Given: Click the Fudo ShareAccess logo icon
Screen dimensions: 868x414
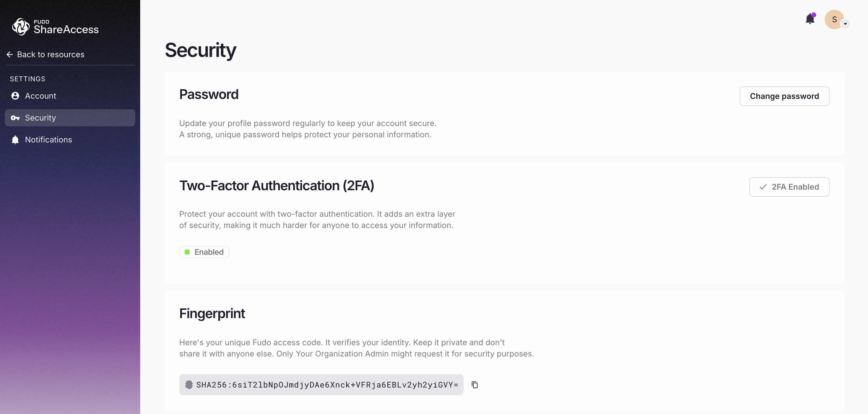Looking at the screenshot, I should click(21, 26).
